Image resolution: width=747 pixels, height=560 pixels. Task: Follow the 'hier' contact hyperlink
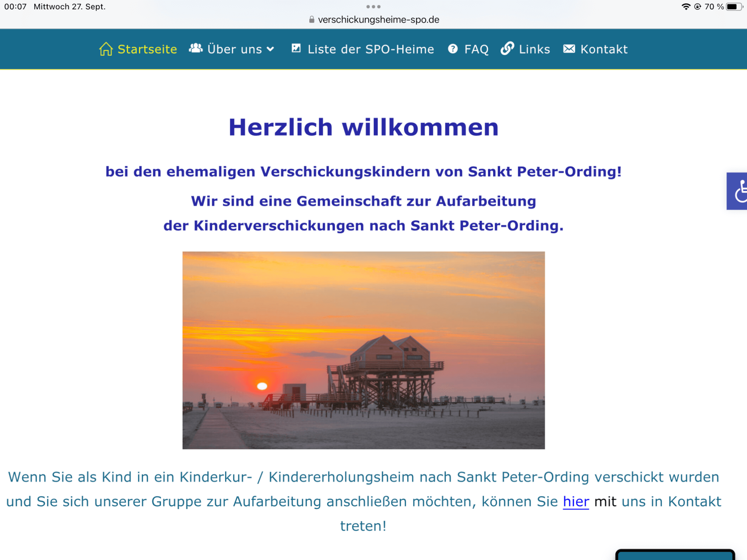tap(576, 502)
